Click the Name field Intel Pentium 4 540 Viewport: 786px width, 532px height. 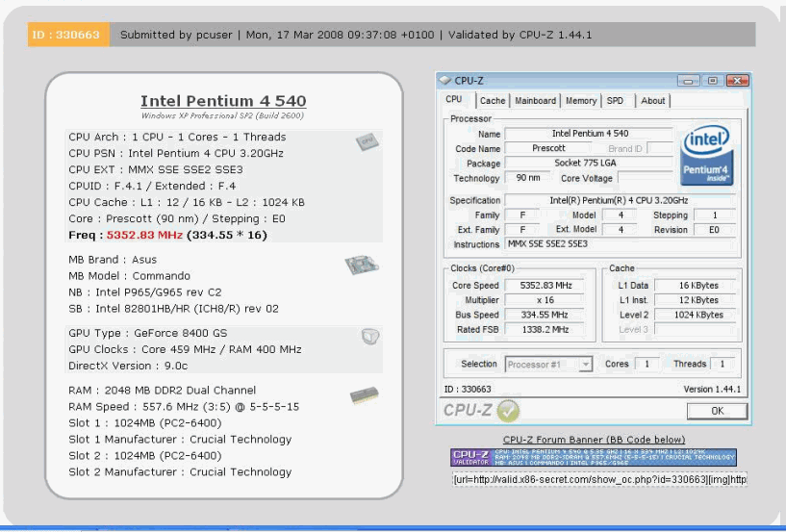click(590, 134)
